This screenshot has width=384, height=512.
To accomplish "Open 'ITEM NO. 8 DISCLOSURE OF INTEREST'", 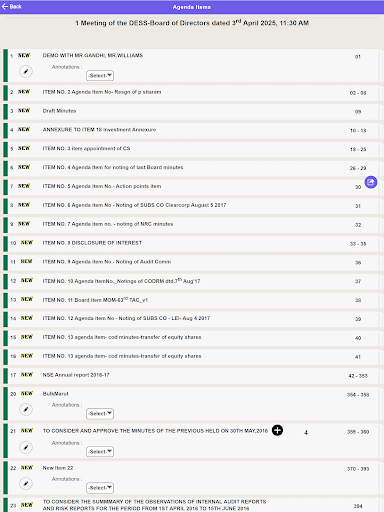I will [92, 243].
